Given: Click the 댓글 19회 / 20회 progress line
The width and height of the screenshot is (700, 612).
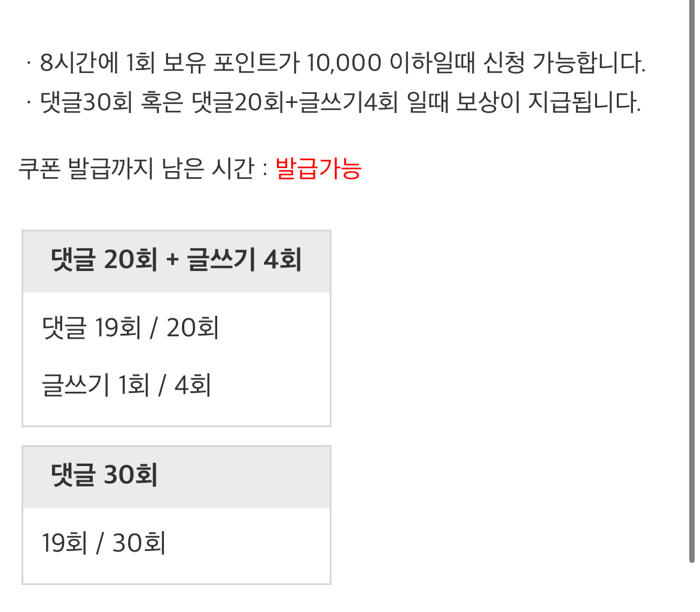Looking at the screenshot, I should [130, 328].
